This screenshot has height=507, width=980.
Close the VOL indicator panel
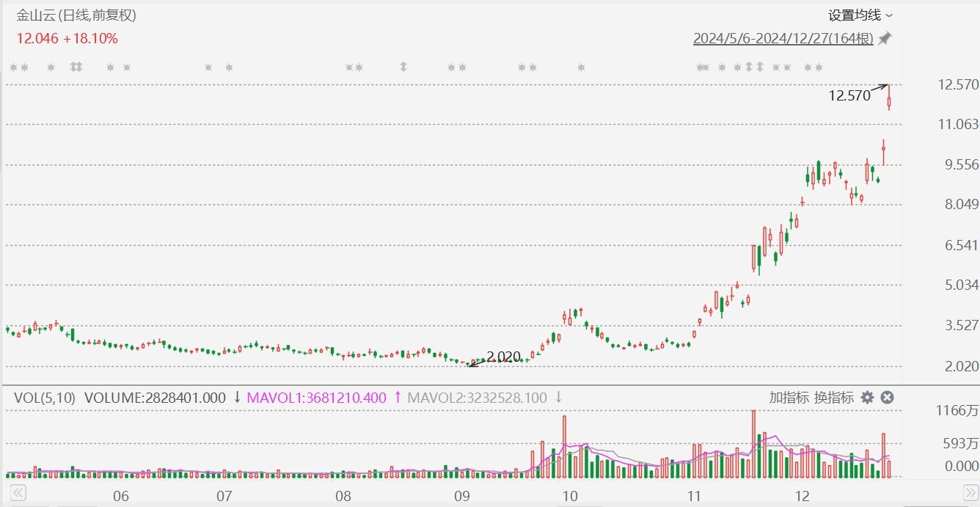click(x=887, y=398)
